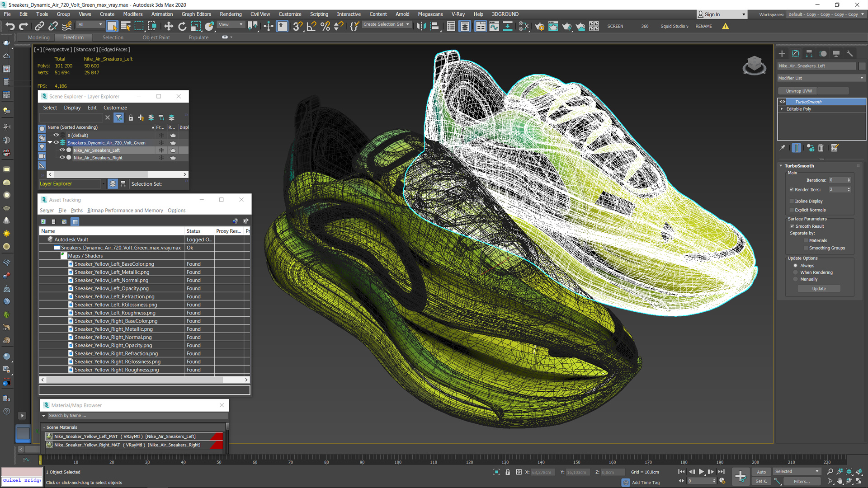Toggle visibility eye of 0 (default) layer
Screen dimensions: 868x488
coord(56,135)
